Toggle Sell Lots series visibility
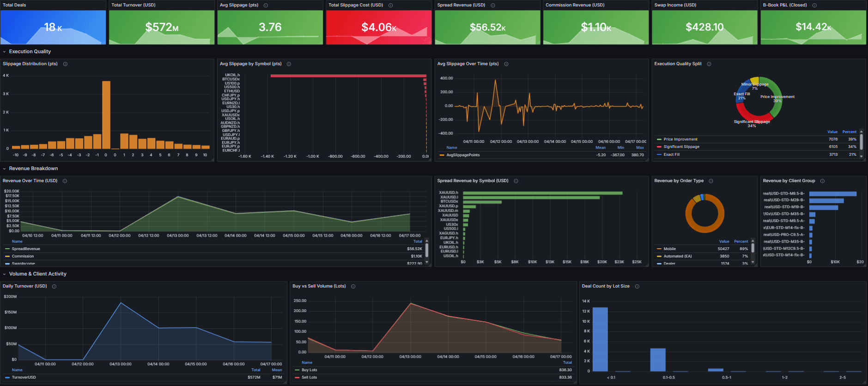 click(x=309, y=377)
